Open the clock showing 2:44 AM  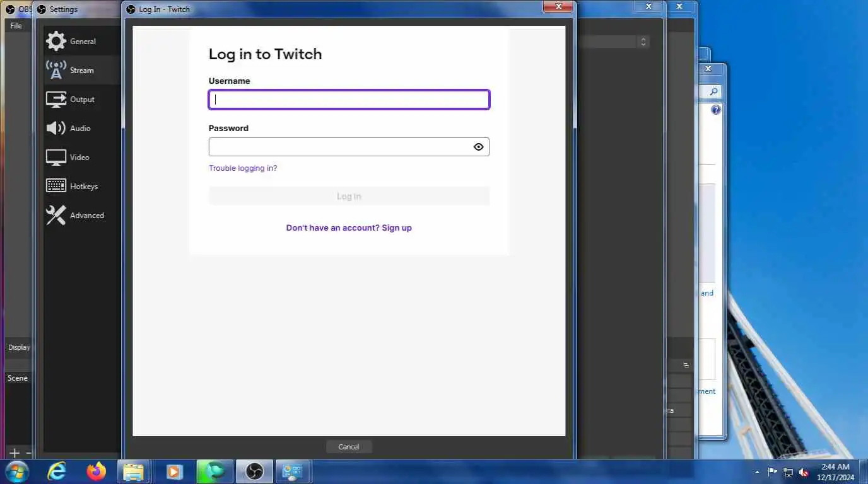[835, 471]
